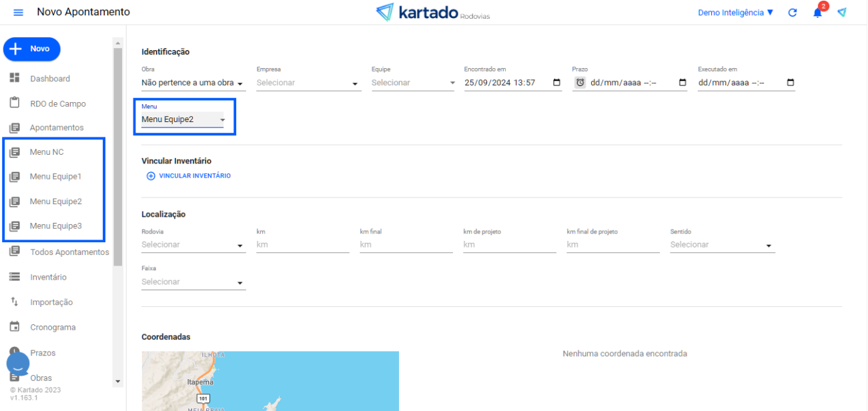Click the chat bubble widget icon

coord(18,364)
